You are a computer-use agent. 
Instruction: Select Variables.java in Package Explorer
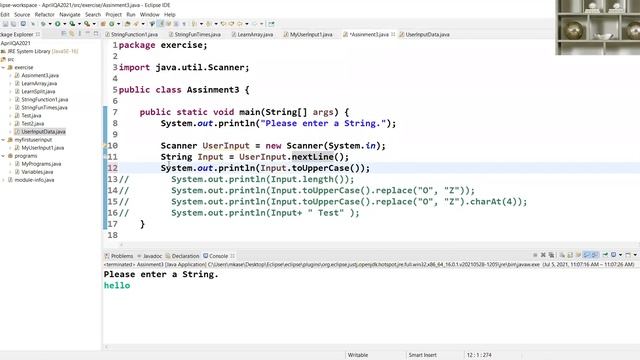37,172
